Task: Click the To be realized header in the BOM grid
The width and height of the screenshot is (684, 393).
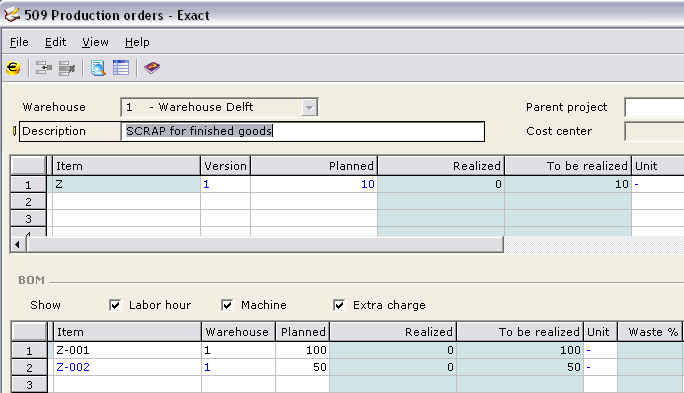Action: [x=520, y=332]
